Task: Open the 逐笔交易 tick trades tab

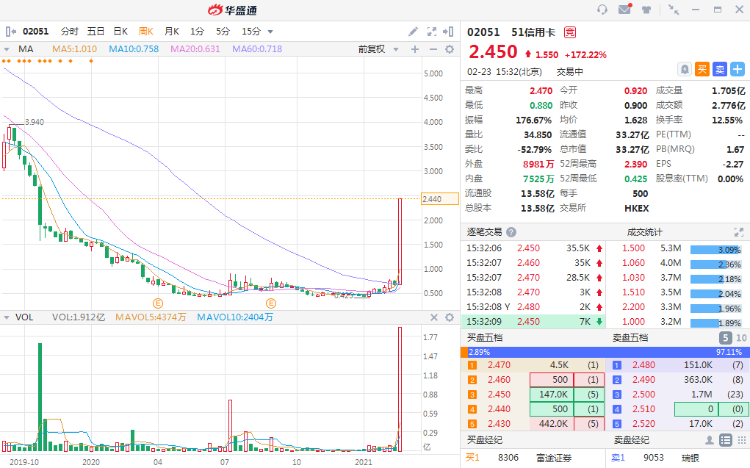Action: pos(485,232)
